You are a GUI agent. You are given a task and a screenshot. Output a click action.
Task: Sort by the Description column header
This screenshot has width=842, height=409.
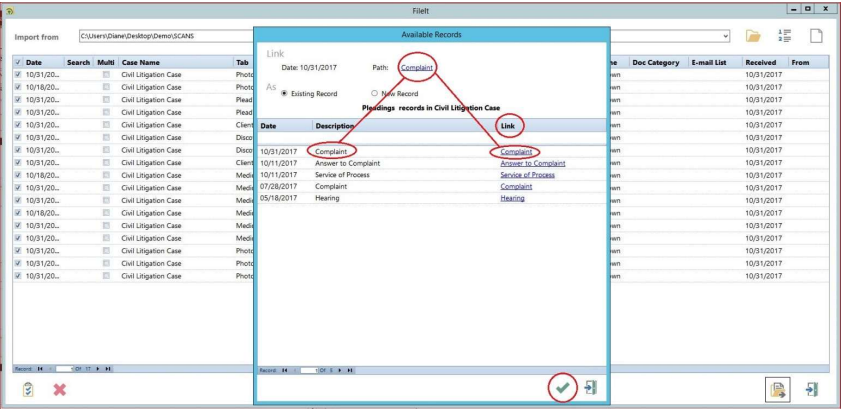tap(335, 126)
